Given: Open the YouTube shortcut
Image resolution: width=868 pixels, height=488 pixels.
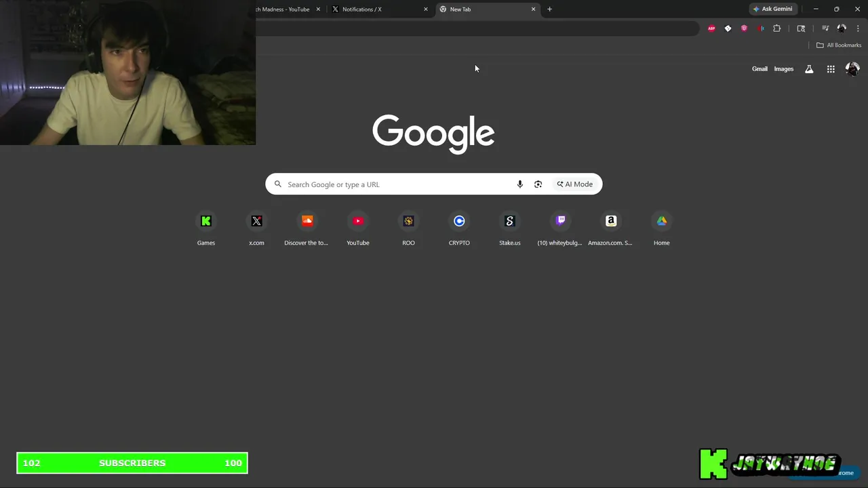Looking at the screenshot, I should point(358,228).
